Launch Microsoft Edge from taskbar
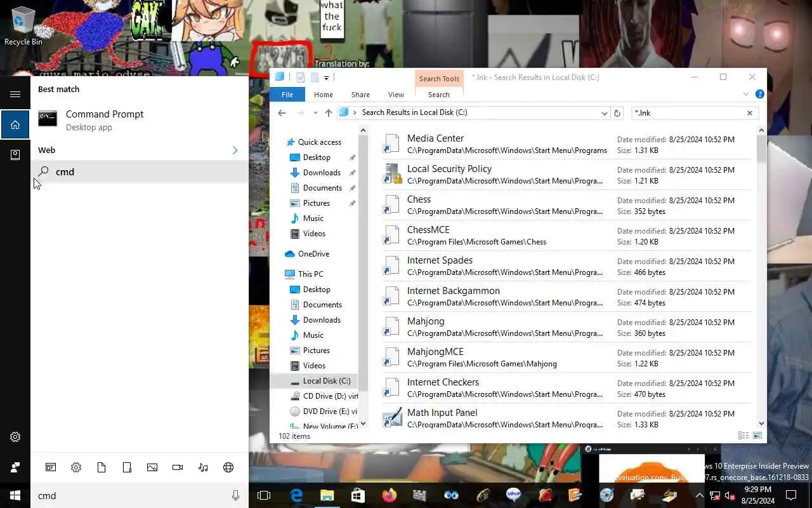 click(x=296, y=495)
